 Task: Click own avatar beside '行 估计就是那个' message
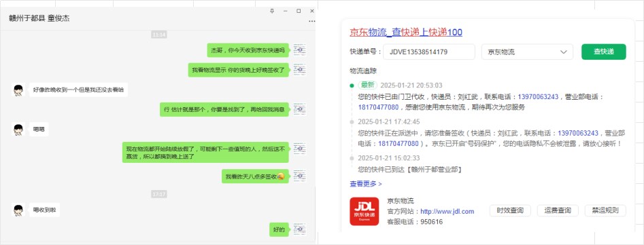300,109
